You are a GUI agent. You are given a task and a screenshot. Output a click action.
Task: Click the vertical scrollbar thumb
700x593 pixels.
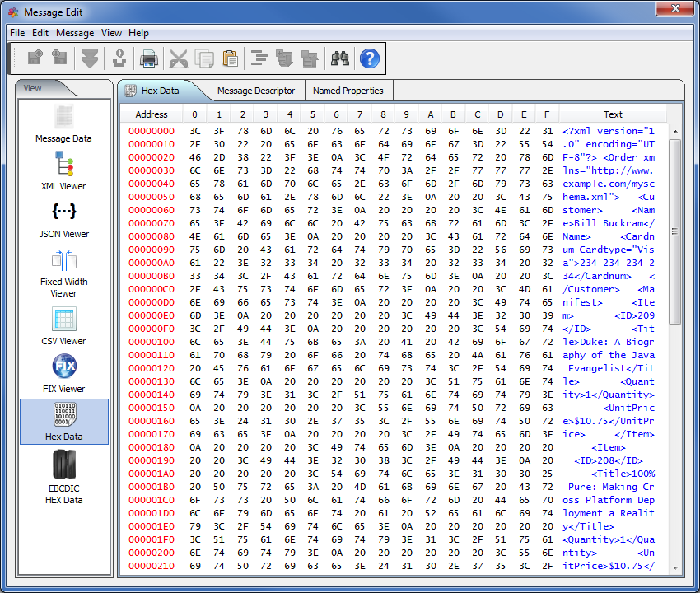pos(675,231)
